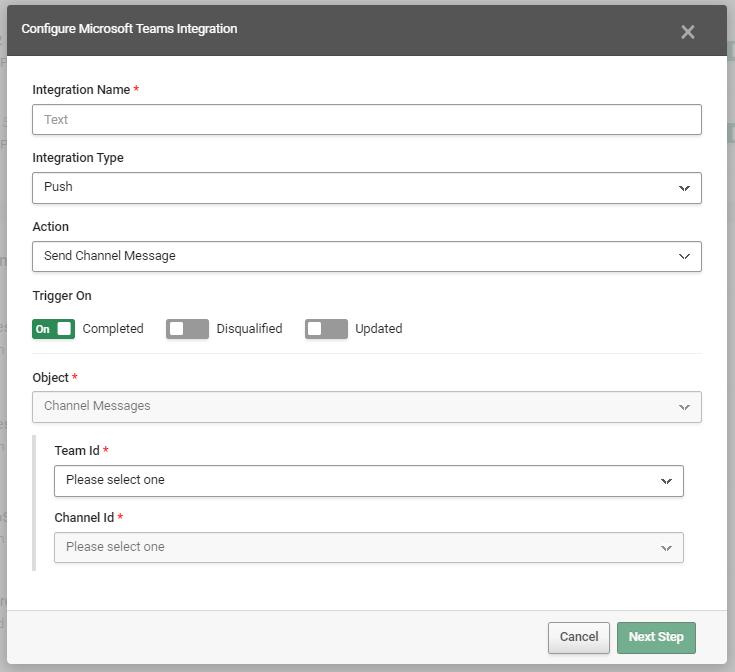Open the Integration Type dropdown showing Push
Screen dimensions: 735x672
pos(367,188)
